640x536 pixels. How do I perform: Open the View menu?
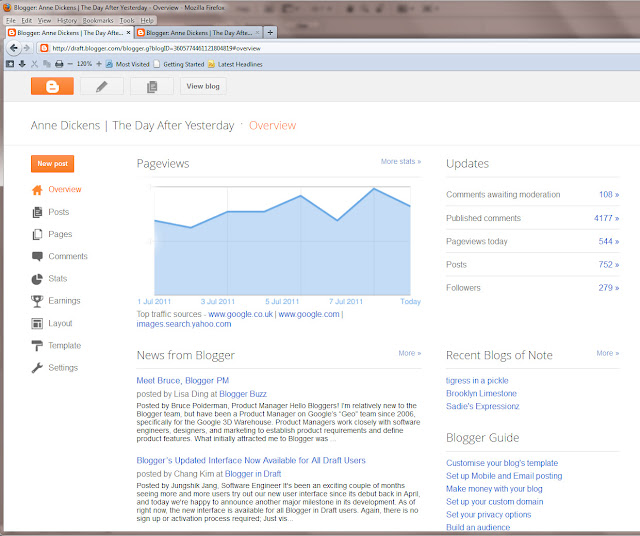coord(44,20)
